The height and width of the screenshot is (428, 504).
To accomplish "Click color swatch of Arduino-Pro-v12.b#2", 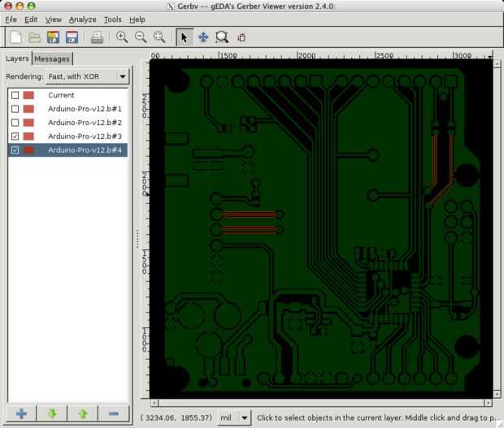I will pos(28,123).
